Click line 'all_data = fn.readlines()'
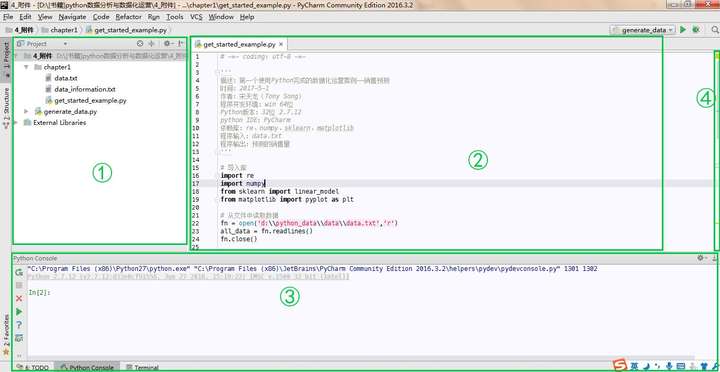720x372 pixels. click(266, 231)
